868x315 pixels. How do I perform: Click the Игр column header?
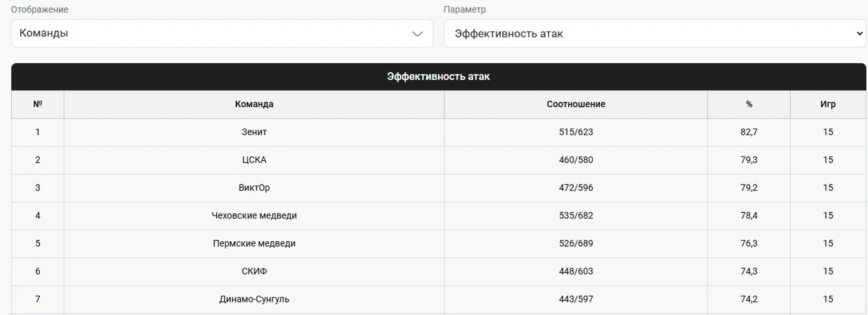coord(828,104)
